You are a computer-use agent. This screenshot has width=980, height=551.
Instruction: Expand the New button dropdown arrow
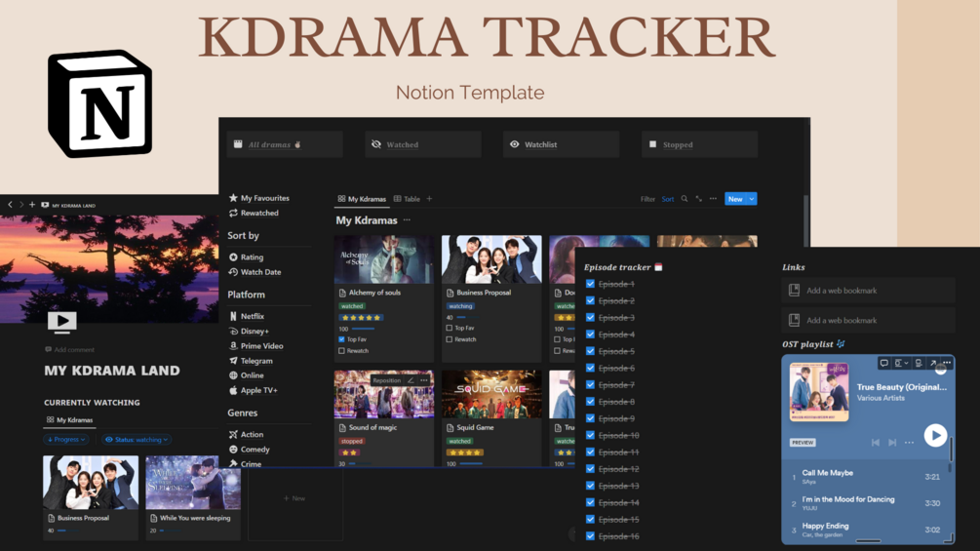[752, 199]
